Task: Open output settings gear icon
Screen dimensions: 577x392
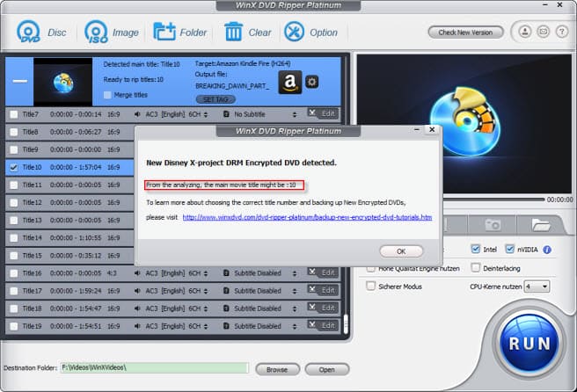Action: click(x=312, y=82)
